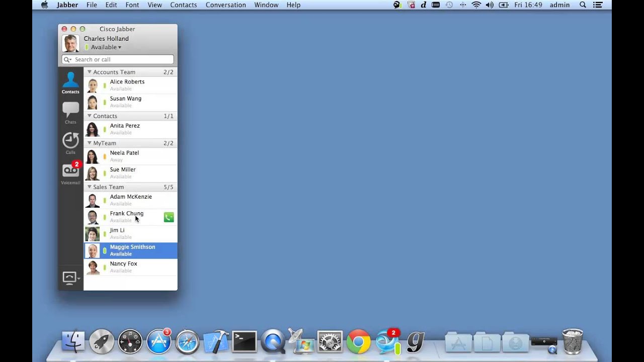Open the Chats tab in Jabber sidebar
The width and height of the screenshot is (644, 362).
70,113
